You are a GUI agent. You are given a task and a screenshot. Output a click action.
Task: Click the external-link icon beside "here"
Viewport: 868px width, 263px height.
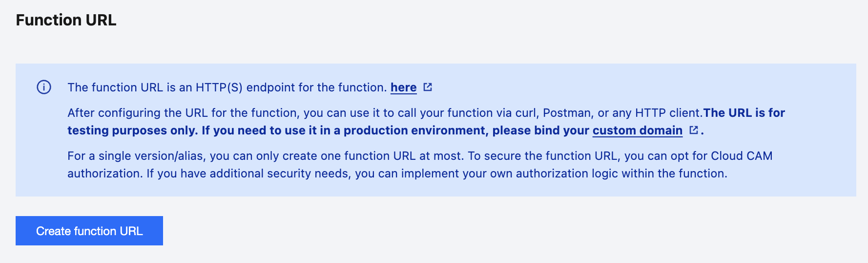(428, 87)
